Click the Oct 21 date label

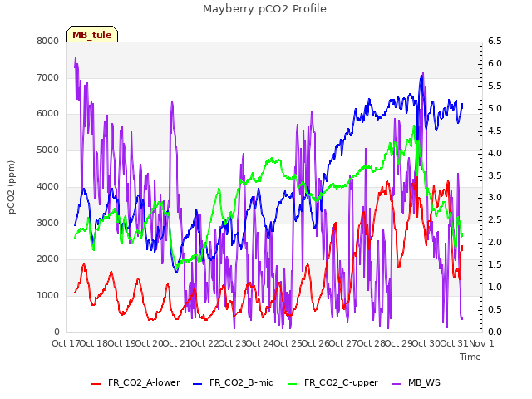(x=177, y=343)
